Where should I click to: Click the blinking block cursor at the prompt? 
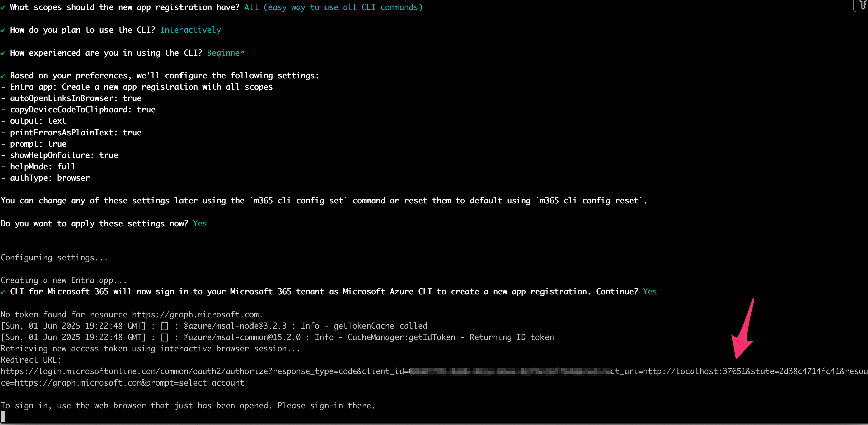pos(3,417)
